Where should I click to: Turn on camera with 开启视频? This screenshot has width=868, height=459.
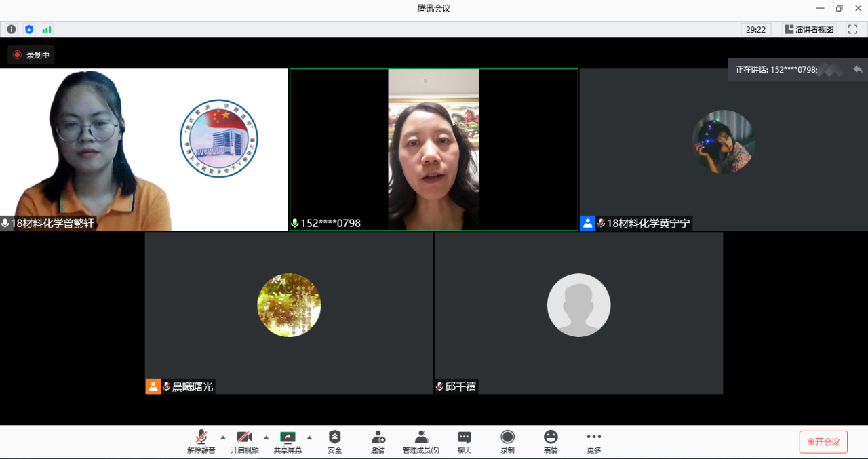[x=244, y=441]
